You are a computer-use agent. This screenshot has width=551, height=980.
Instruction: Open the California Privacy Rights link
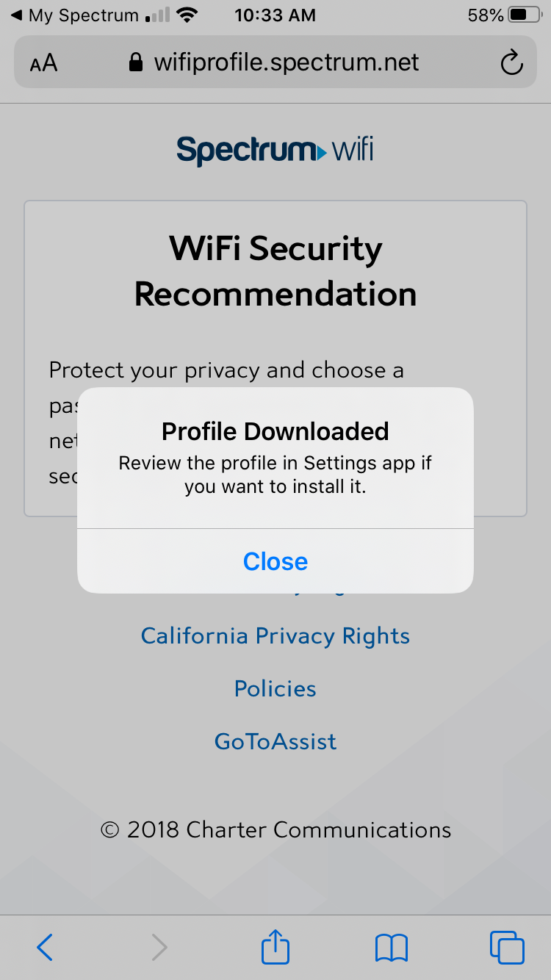275,635
